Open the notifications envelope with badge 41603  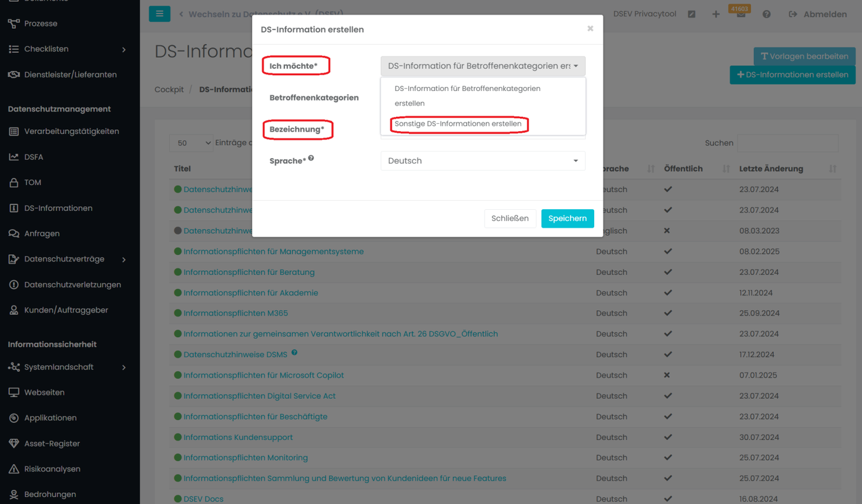(741, 14)
